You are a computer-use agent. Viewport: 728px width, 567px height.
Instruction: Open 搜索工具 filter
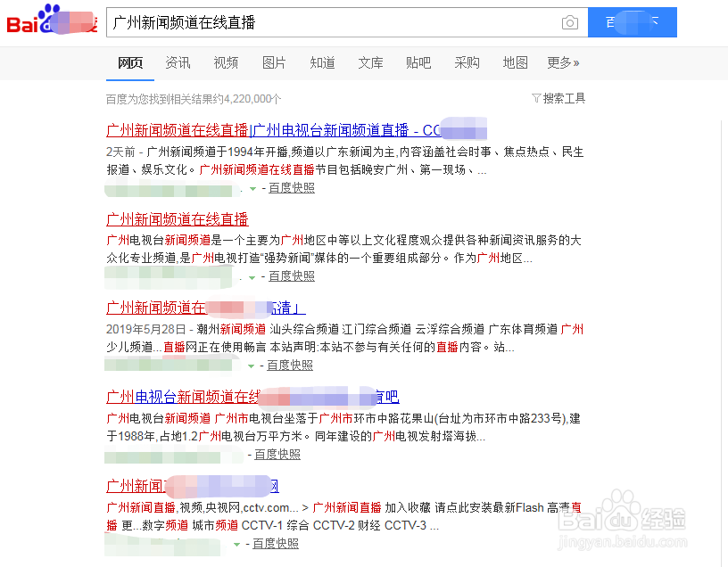coord(564,98)
